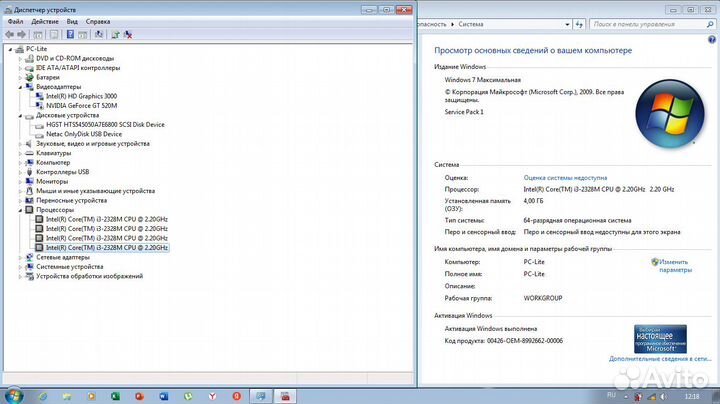This screenshot has height=404, width=720.
Task: Open Дополнительные сведения в сети link
Action: coord(660,359)
